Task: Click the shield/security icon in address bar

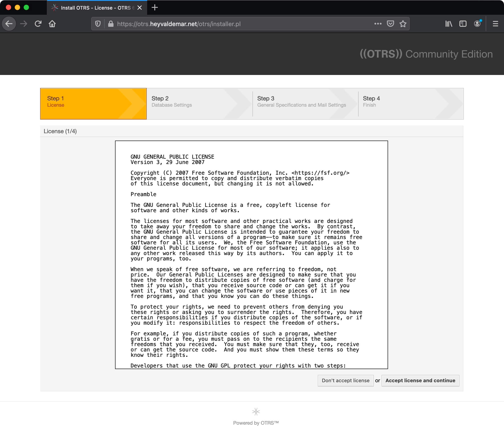Action: pos(99,24)
